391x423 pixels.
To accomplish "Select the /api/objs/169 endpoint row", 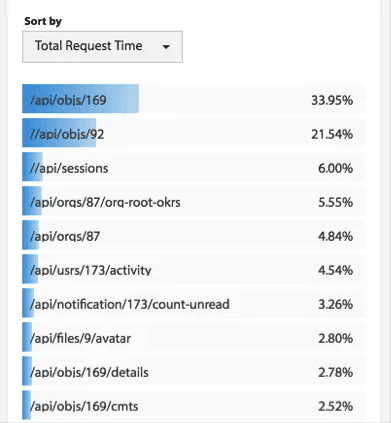I will point(194,99).
